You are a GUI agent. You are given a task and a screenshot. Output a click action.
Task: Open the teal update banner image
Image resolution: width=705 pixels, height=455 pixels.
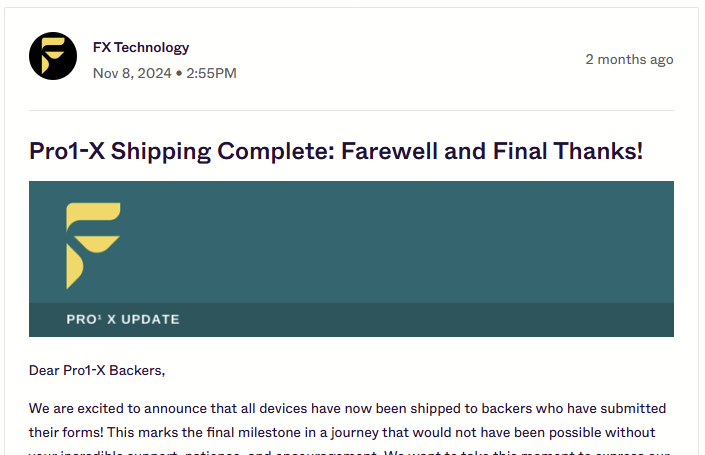400,240
